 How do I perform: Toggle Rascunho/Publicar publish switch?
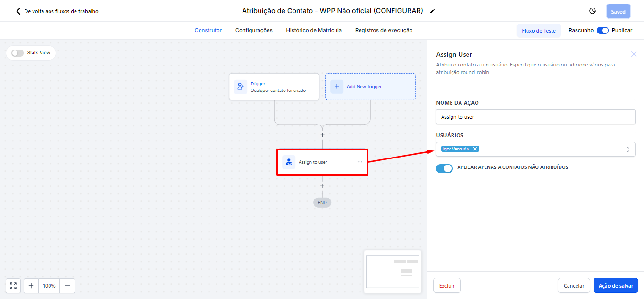602,30
